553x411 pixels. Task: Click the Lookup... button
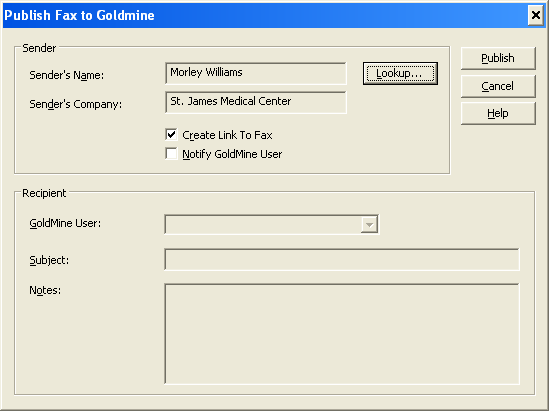pyautogui.click(x=400, y=73)
